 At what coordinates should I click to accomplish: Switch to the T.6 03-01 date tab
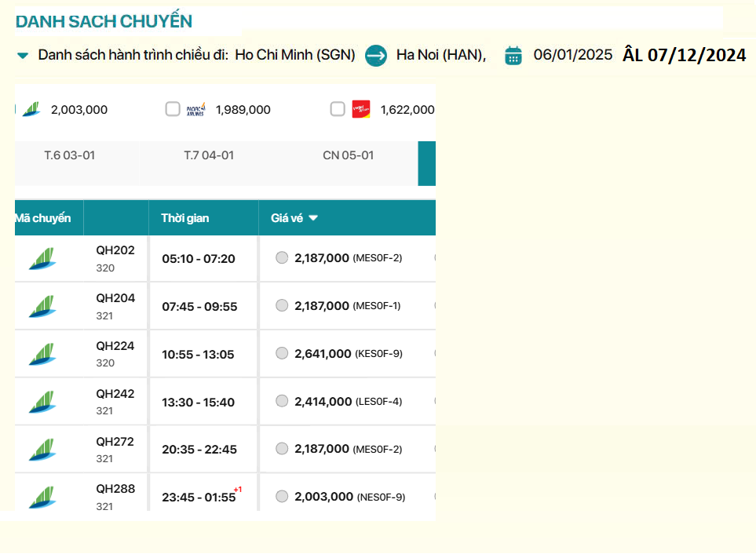(x=71, y=156)
